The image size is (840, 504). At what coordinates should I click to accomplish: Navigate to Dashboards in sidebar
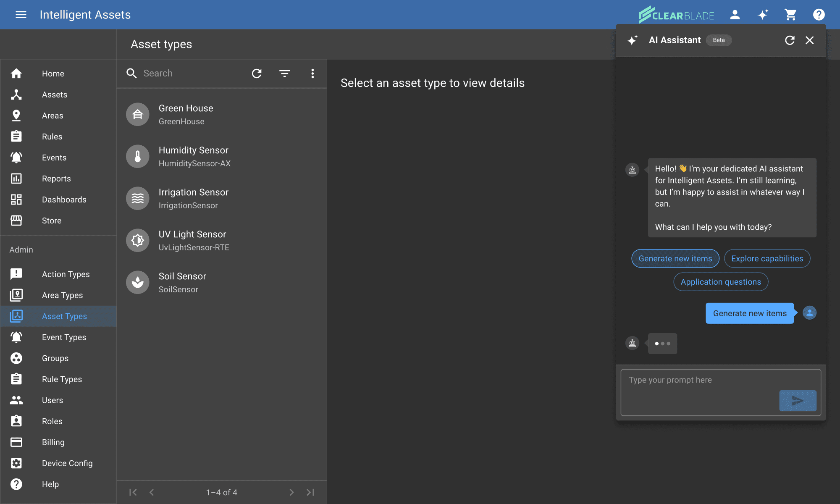click(x=64, y=199)
